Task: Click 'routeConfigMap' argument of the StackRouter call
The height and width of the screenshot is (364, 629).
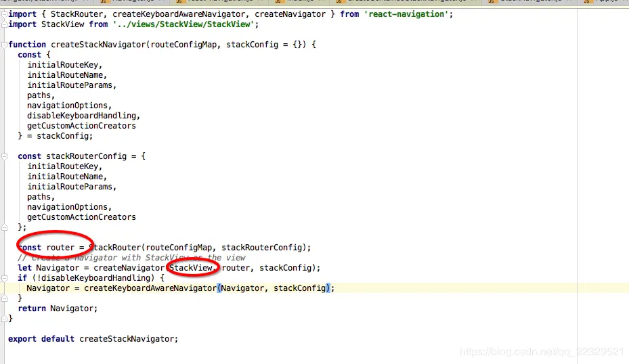Action: click(179, 248)
